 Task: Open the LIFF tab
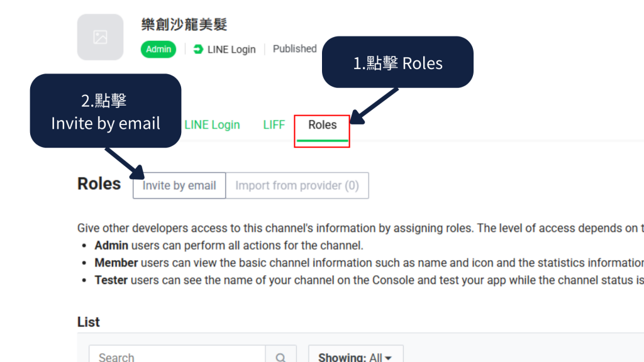click(x=274, y=125)
